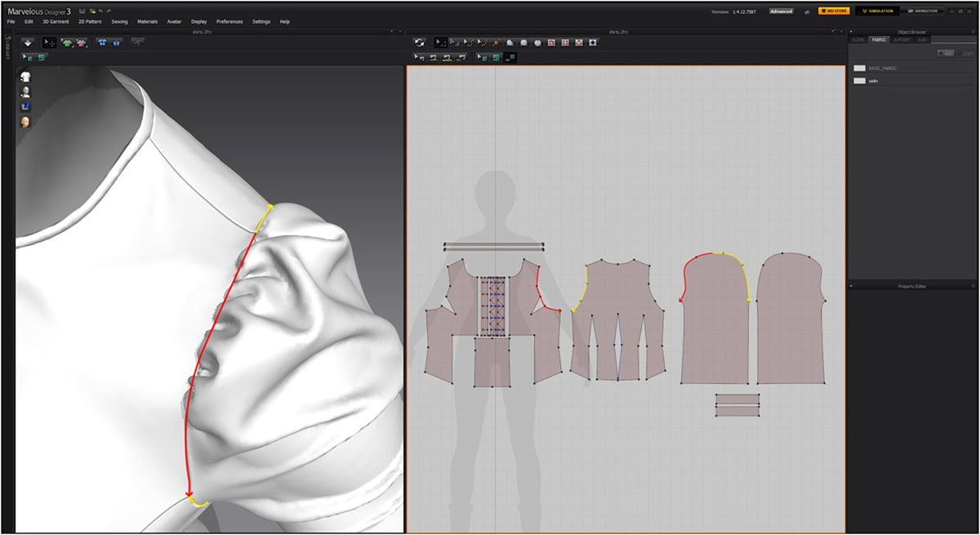The image size is (980, 535).
Task: Select the BASIC_FABRIC color swatch
Action: 859,68
